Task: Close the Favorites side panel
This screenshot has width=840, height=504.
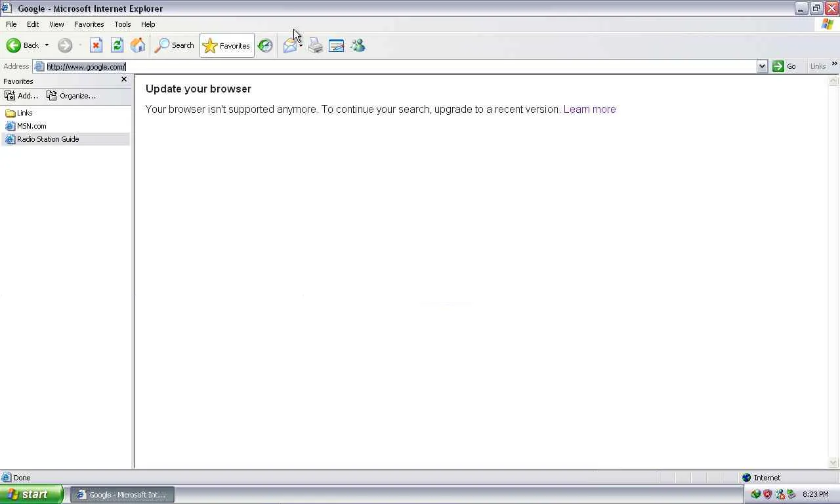Action: click(123, 79)
